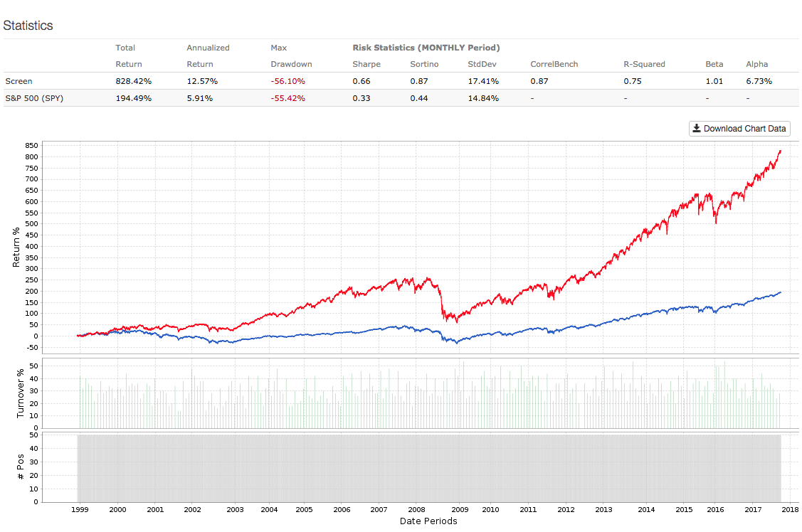Click the 2009 label on the date axis
The width and height of the screenshot is (802, 532).
[x=459, y=510]
